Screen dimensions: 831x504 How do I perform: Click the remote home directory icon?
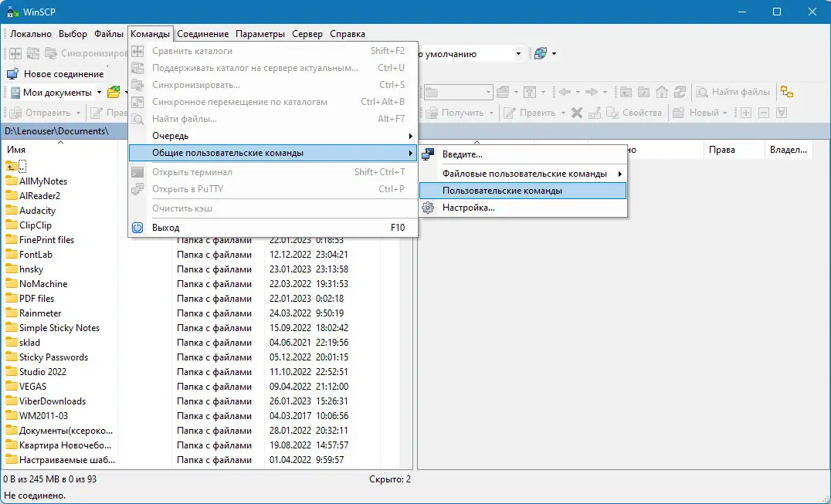pyautogui.click(x=661, y=93)
